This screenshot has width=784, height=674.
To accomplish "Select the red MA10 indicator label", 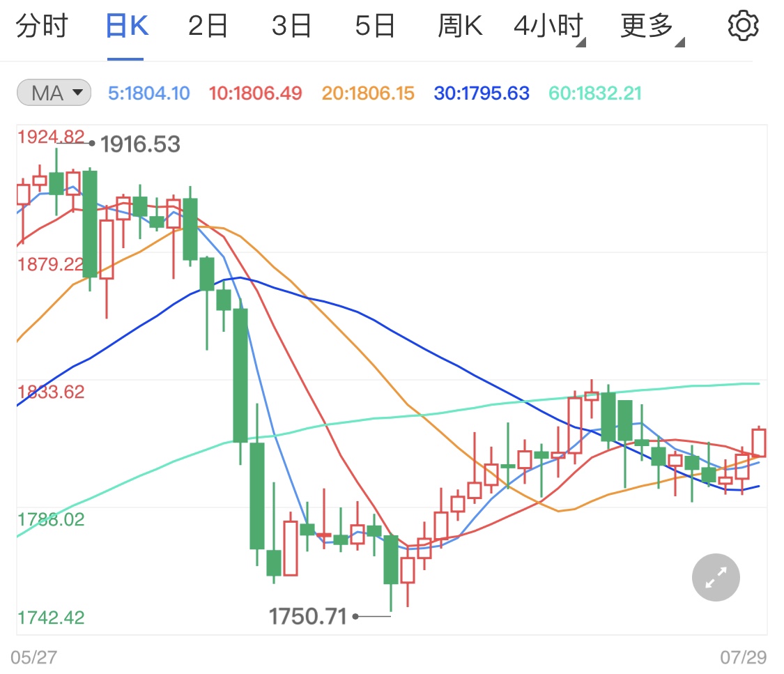I will click(255, 93).
